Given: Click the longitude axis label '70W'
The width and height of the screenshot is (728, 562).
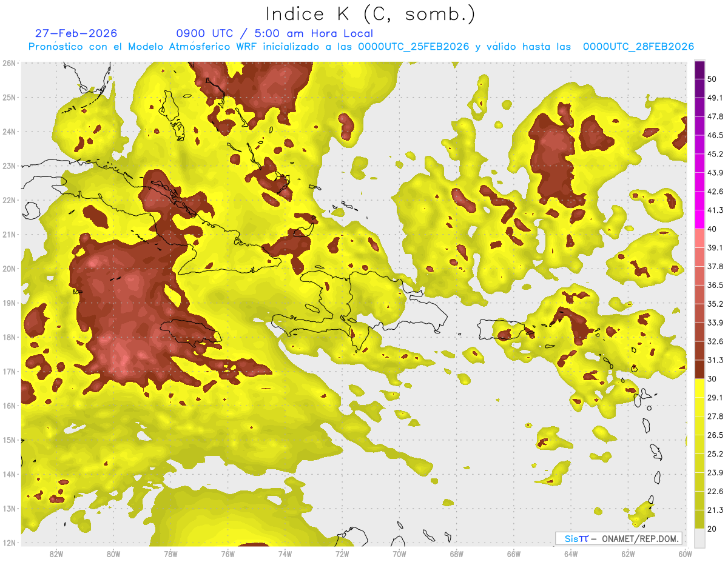Looking at the screenshot, I should pos(399,554).
